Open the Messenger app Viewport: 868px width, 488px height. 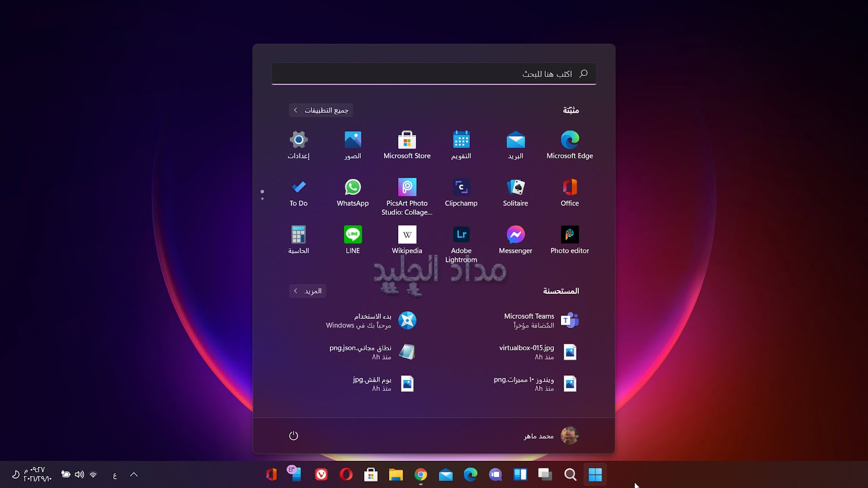(515, 240)
